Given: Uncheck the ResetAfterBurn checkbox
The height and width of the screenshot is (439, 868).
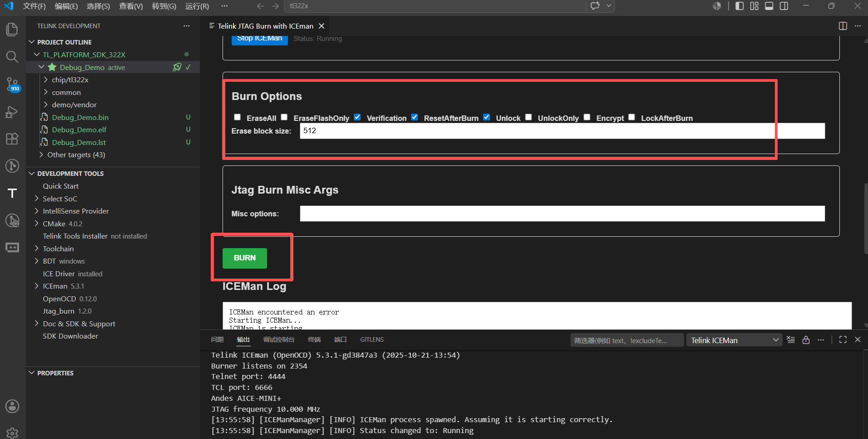Looking at the screenshot, I should 415,117.
